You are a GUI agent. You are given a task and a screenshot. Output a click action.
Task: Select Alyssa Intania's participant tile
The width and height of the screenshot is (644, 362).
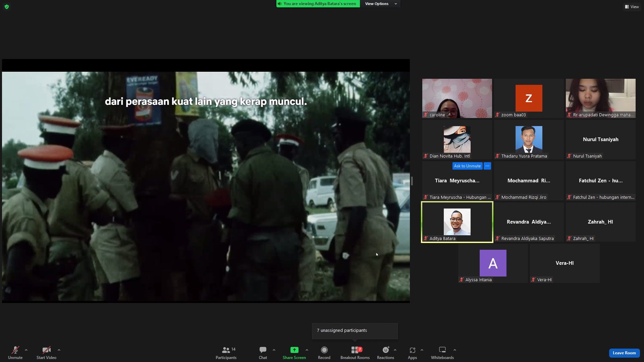click(x=493, y=263)
